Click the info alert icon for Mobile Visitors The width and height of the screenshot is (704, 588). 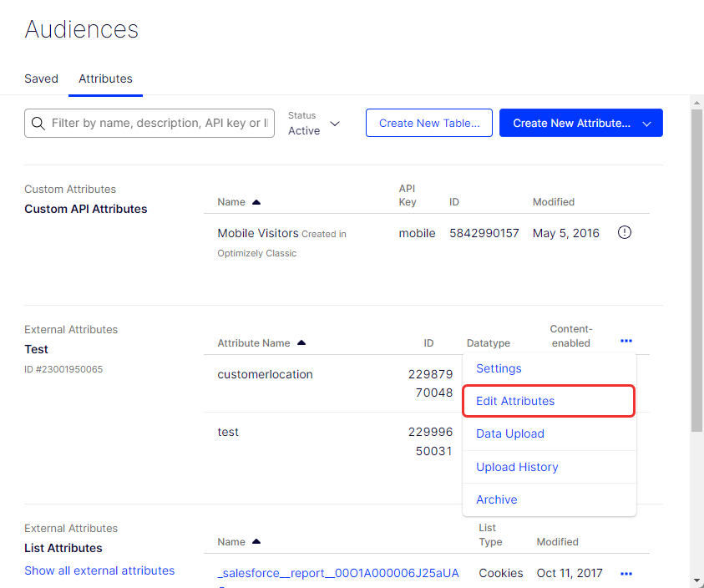624,233
